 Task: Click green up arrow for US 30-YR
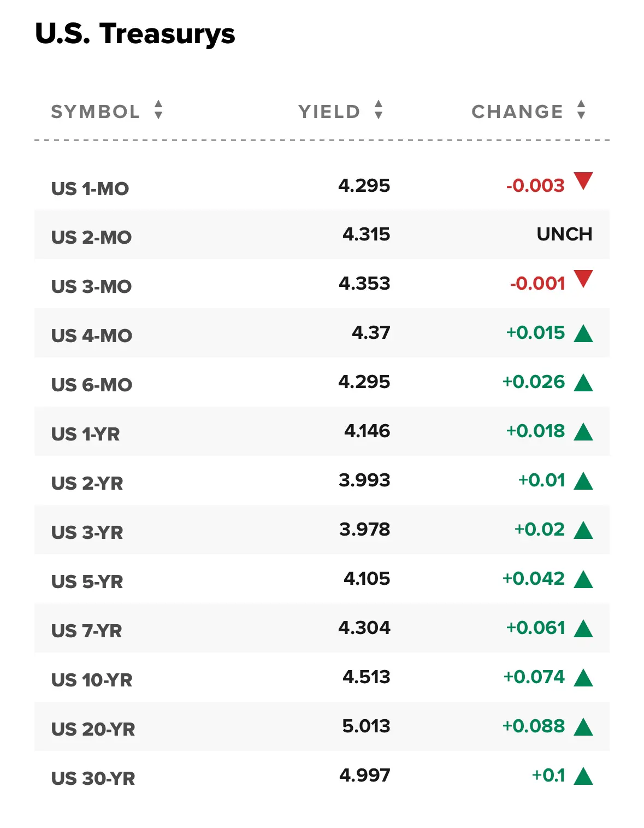pyautogui.click(x=583, y=776)
